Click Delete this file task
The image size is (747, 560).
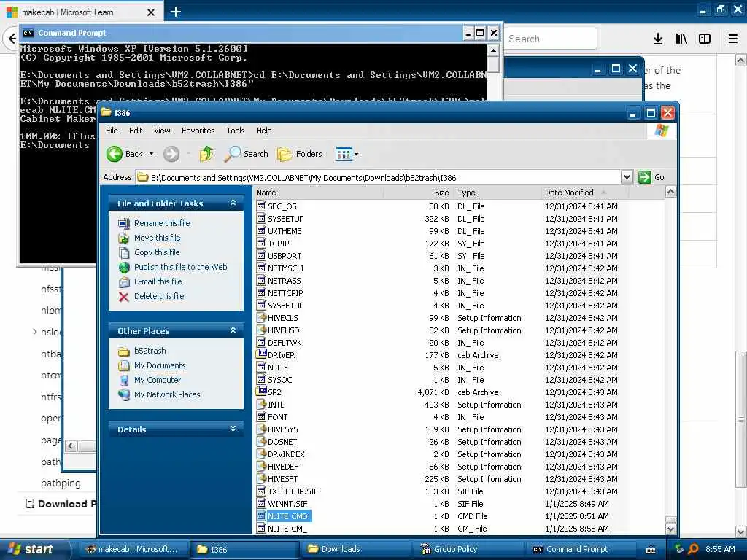159,296
